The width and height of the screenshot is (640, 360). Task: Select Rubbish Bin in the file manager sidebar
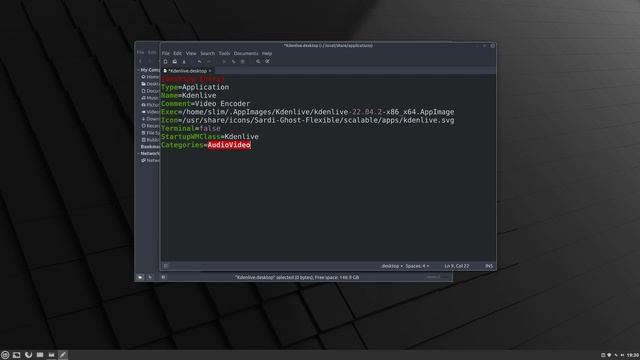[x=151, y=140]
